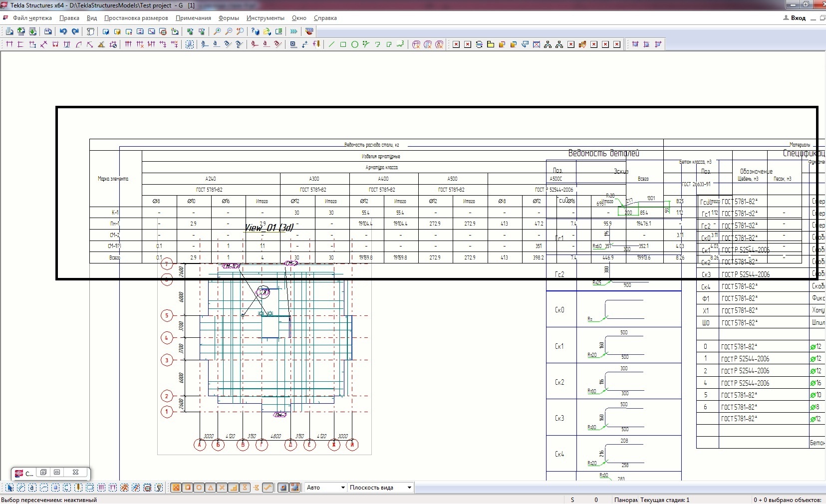Select the draw circle tool
826x504 pixels.
pos(354,44)
